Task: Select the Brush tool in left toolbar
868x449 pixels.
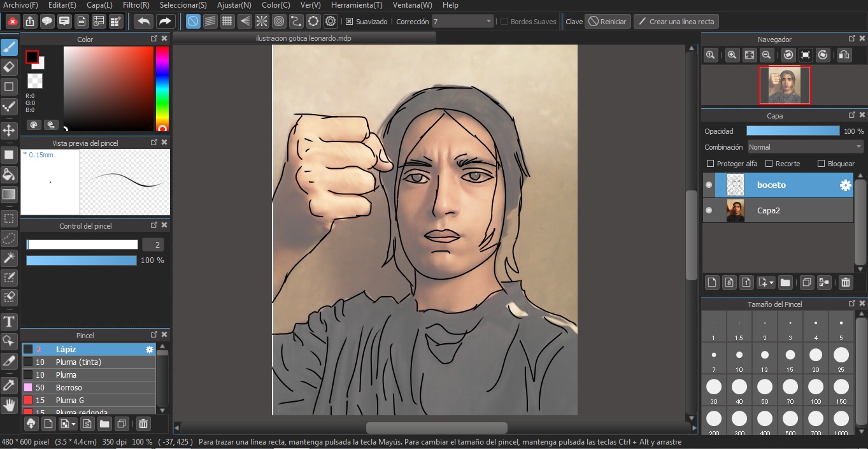Action: (9, 47)
